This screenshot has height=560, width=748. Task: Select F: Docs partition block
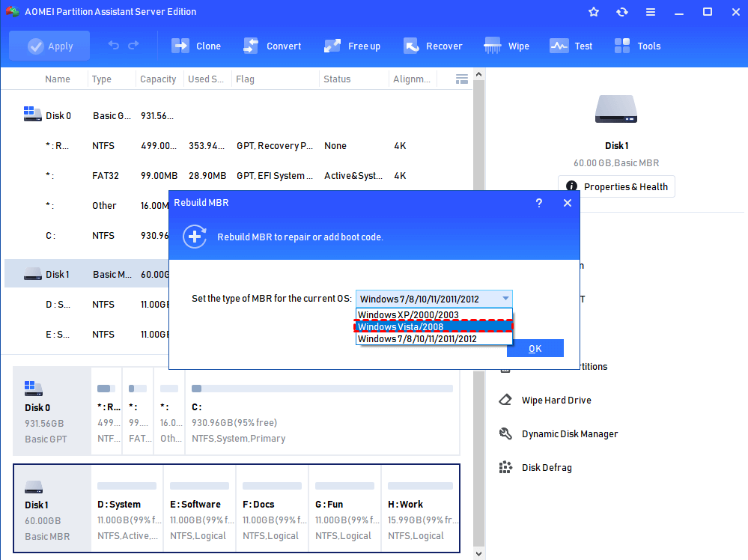[x=273, y=508]
